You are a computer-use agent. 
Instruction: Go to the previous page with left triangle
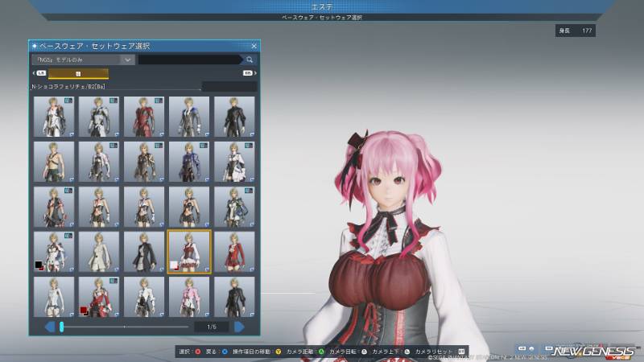(50, 327)
